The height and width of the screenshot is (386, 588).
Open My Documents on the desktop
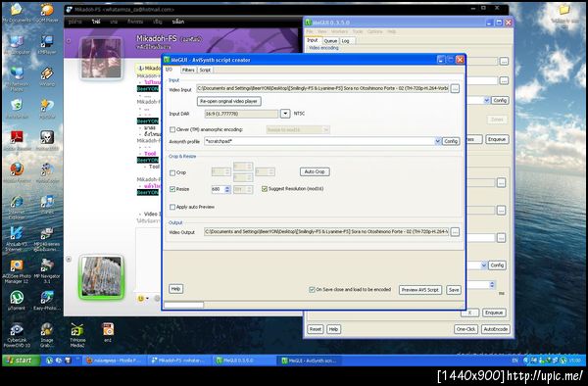click(x=17, y=13)
